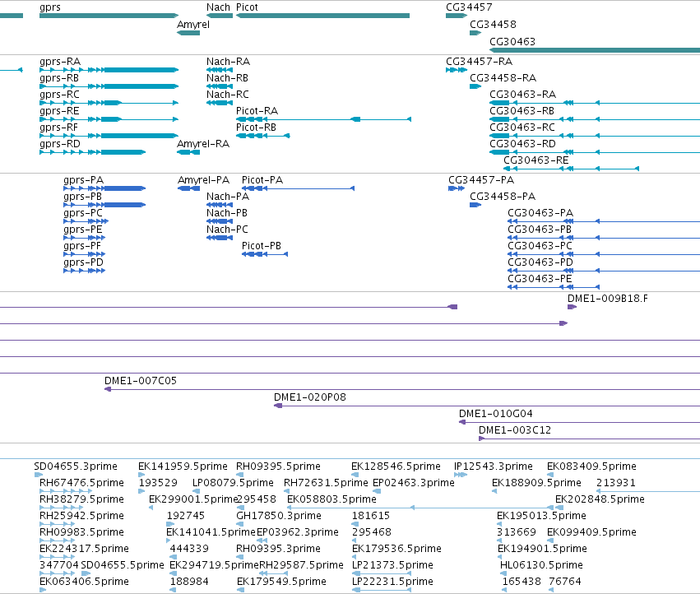This screenshot has height=594, width=700.
Task: Click EST EK141959.5prime label
Action: click(183, 466)
